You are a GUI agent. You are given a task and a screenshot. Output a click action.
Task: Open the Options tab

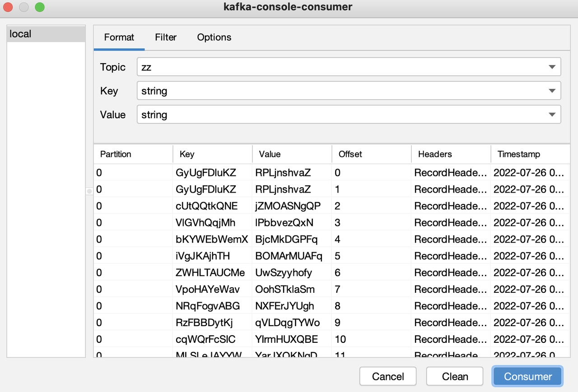point(214,37)
